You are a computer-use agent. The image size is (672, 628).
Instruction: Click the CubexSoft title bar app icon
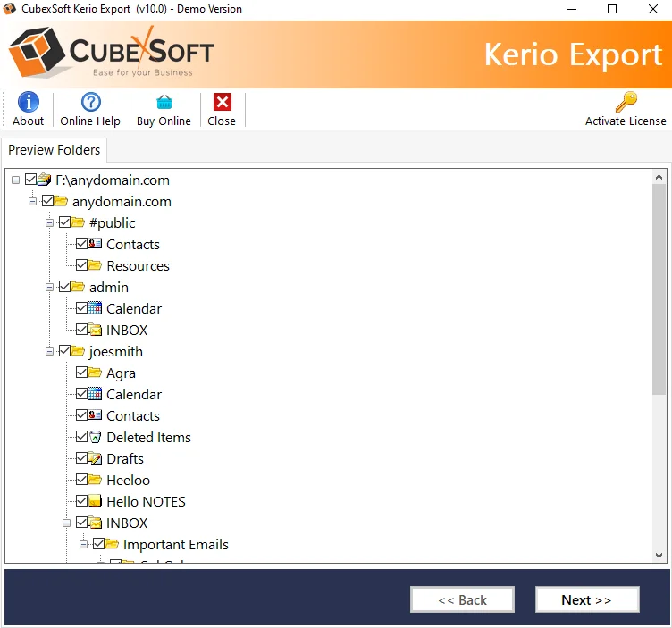coord(10,9)
